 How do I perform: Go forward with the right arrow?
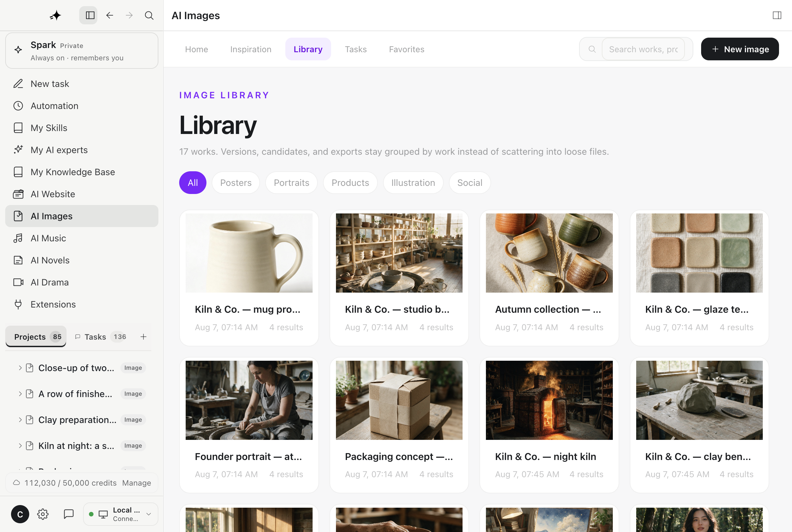[x=129, y=15]
